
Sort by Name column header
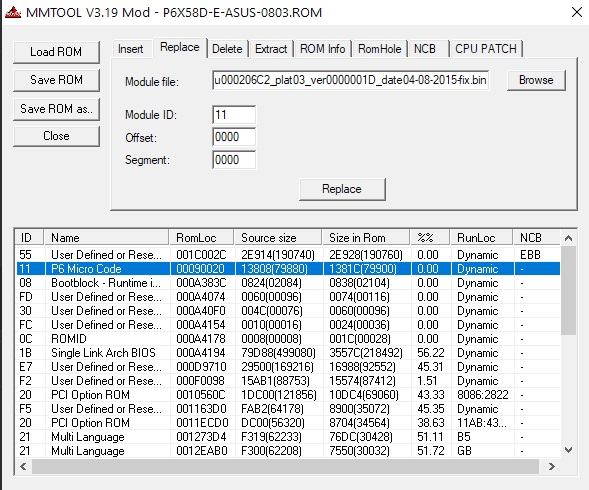point(106,237)
